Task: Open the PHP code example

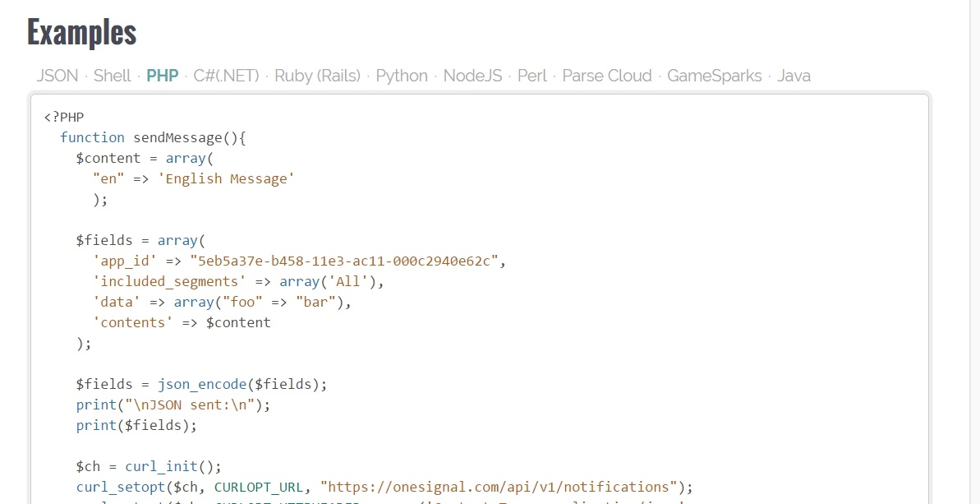Action: 163,76
